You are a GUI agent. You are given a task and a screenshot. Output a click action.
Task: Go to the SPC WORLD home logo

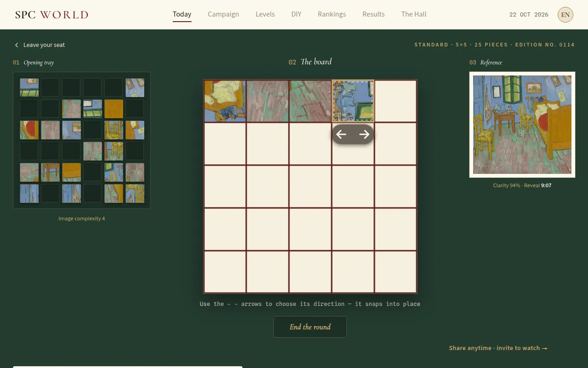point(51,15)
